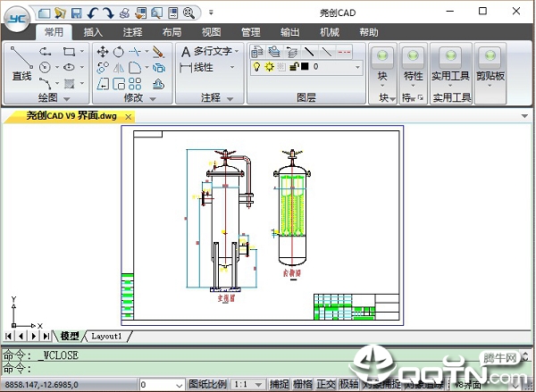Activate the Fillet tool
Viewport: 536px width, 392px height.
[135, 68]
